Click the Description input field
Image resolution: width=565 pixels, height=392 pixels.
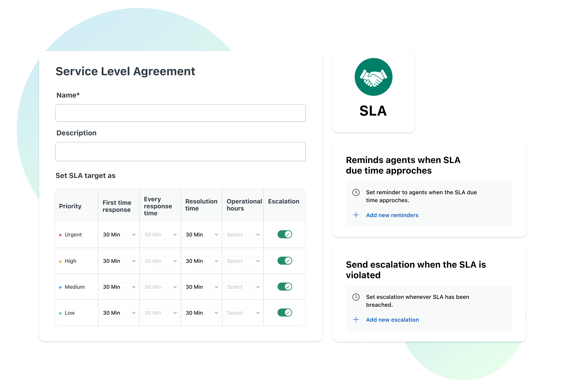(182, 151)
